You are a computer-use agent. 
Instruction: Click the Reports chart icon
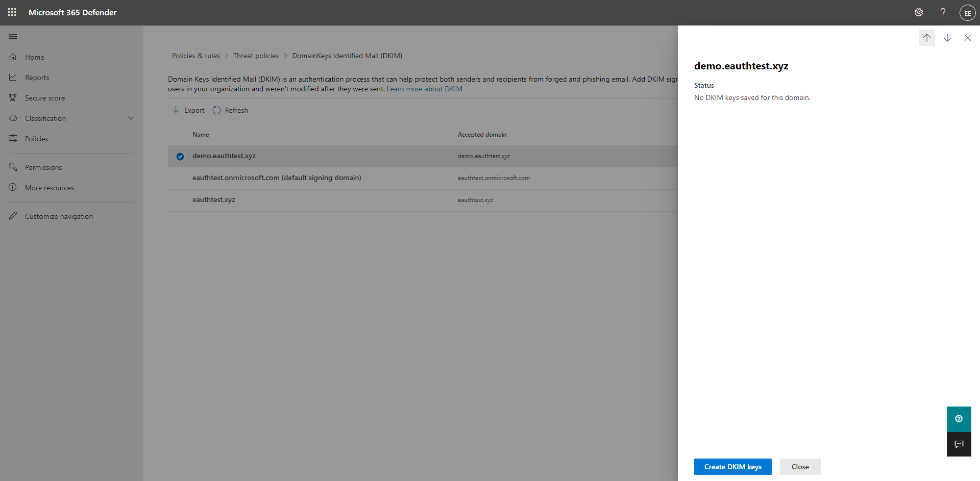click(13, 78)
